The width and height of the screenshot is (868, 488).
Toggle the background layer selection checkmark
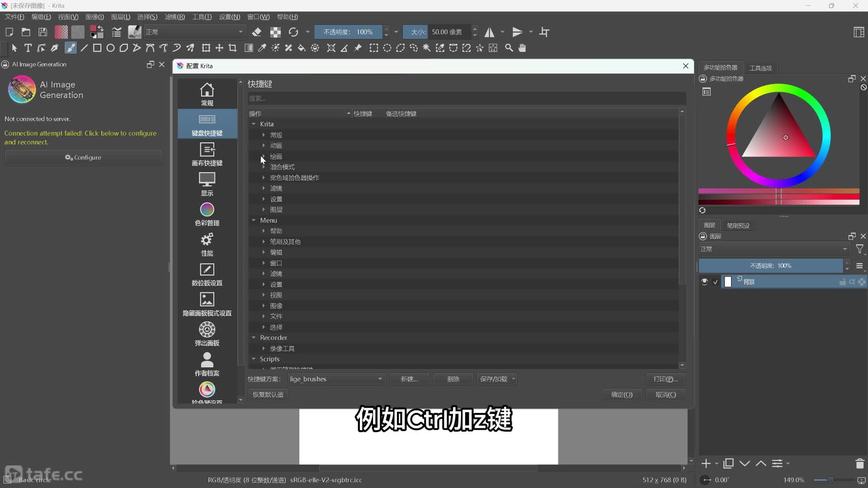715,282
